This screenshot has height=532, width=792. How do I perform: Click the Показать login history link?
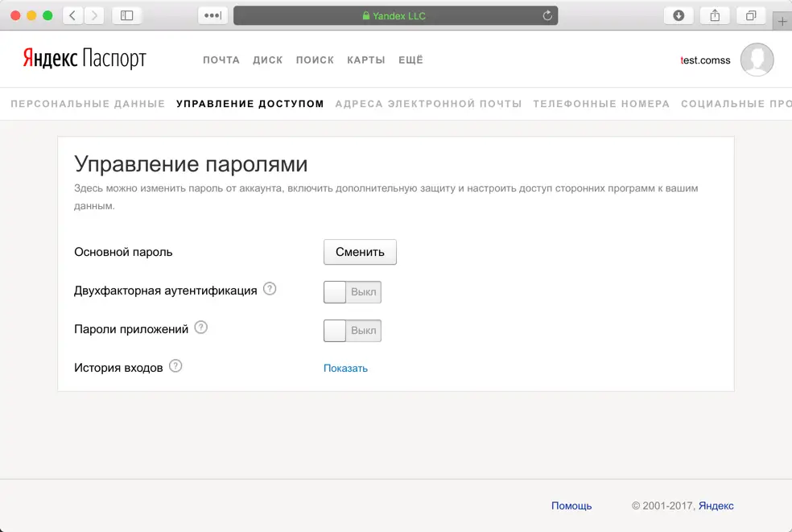[345, 369]
